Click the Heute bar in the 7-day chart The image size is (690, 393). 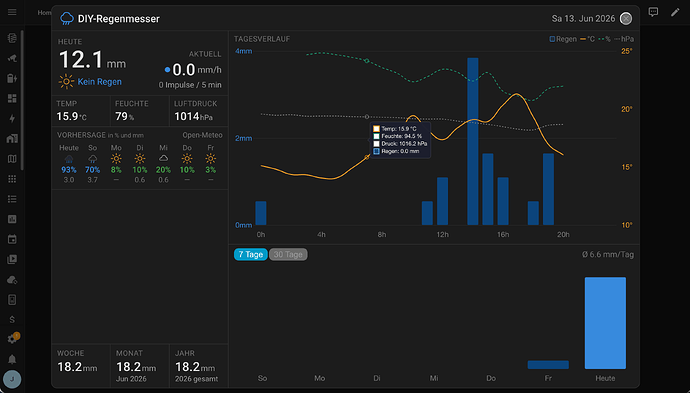tap(605, 323)
